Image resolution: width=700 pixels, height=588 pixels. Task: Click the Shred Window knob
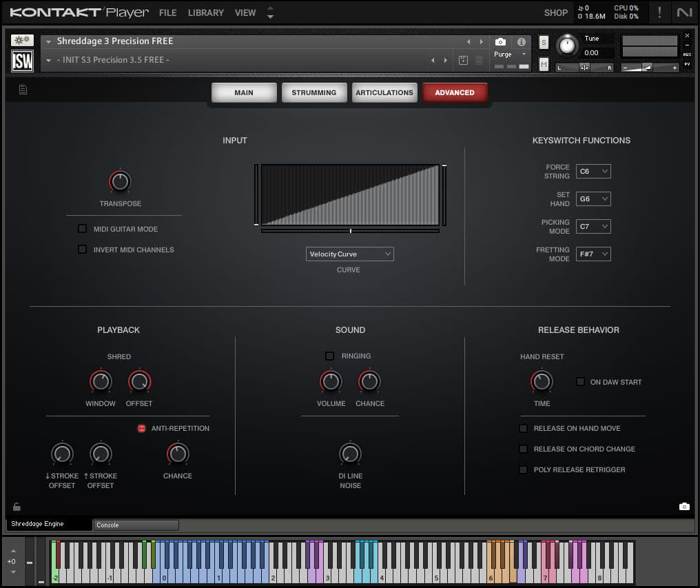click(x=101, y=382)
